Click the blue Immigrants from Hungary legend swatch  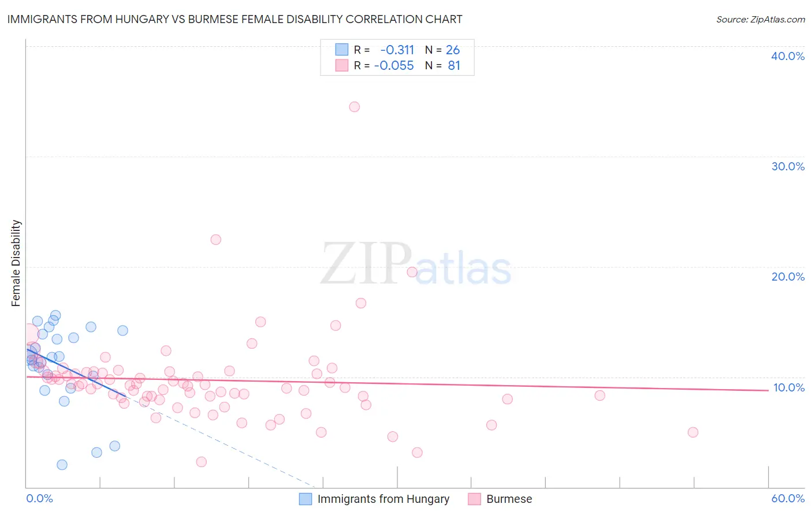pyautogui.click(x=306, y=499)
